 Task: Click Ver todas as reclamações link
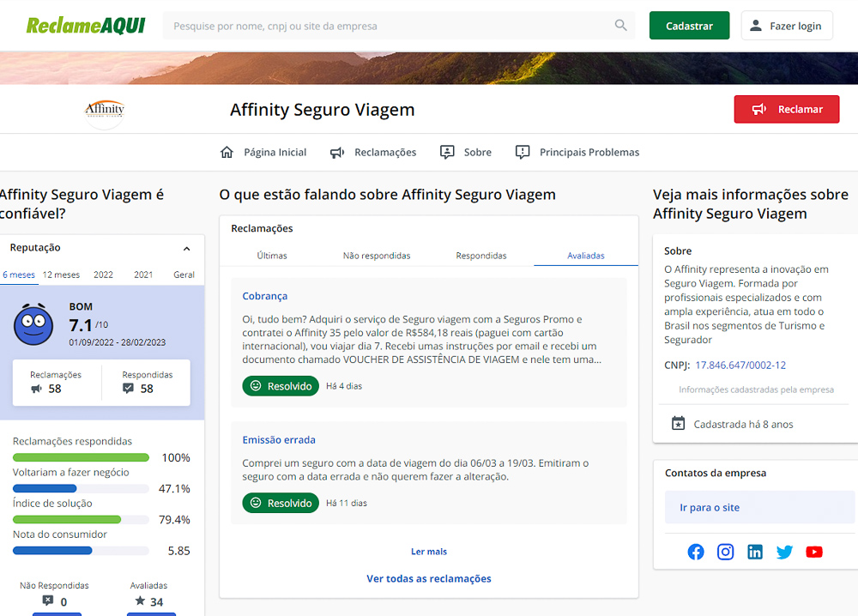click(x=429, y=578)
